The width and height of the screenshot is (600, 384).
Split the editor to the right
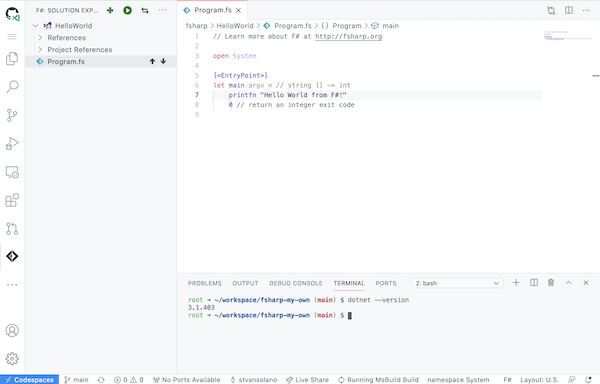569,10
